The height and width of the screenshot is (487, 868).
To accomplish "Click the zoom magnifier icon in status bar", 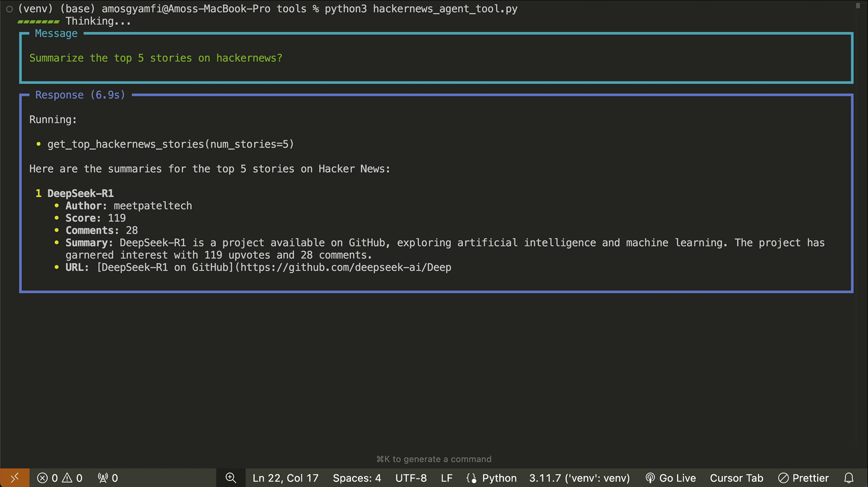I will (x=231, y=478).
